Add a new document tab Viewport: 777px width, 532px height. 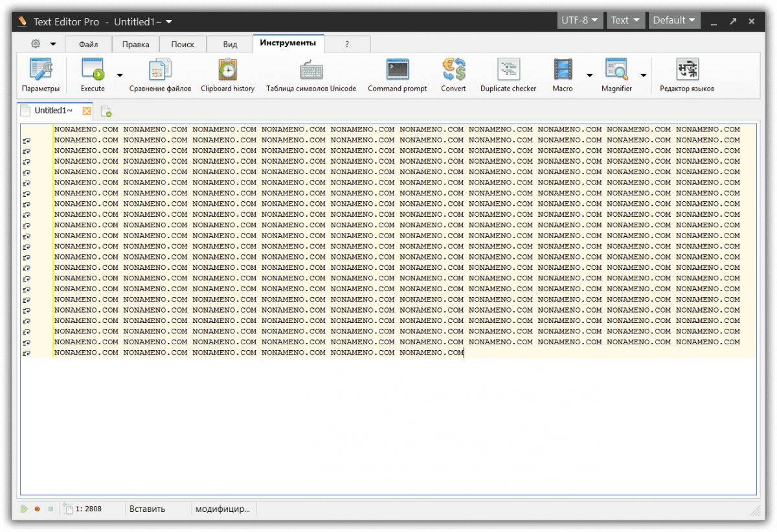point(106,111)
